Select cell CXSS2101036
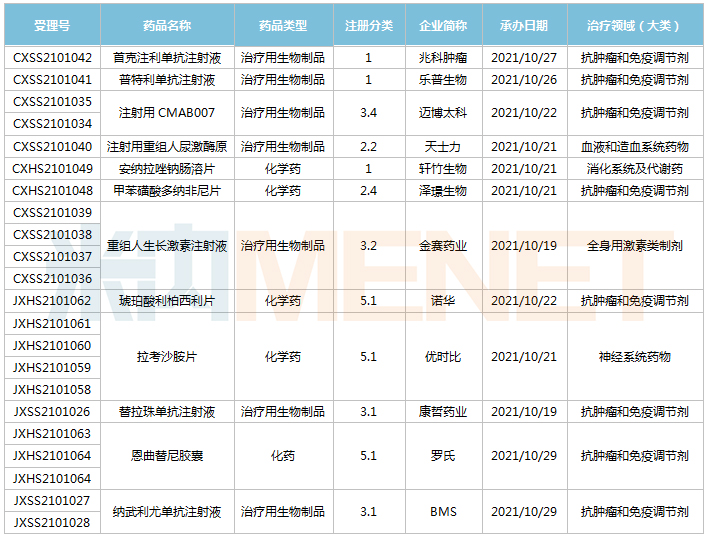 (52, 279)
